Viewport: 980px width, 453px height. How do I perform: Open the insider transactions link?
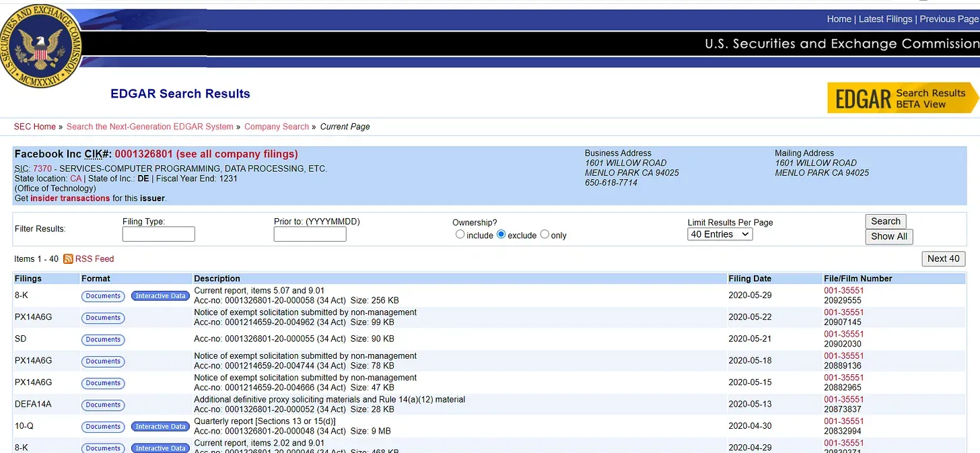pyautogui.click(x=70, y=199)
